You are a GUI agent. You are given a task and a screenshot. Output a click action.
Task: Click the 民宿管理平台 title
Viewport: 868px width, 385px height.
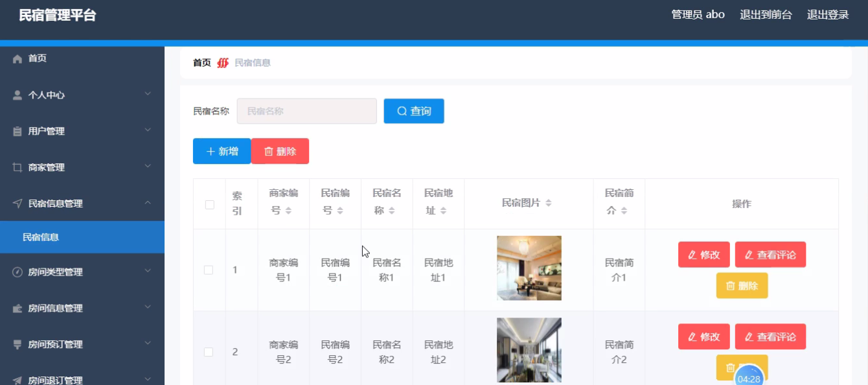tap(58, 16)
